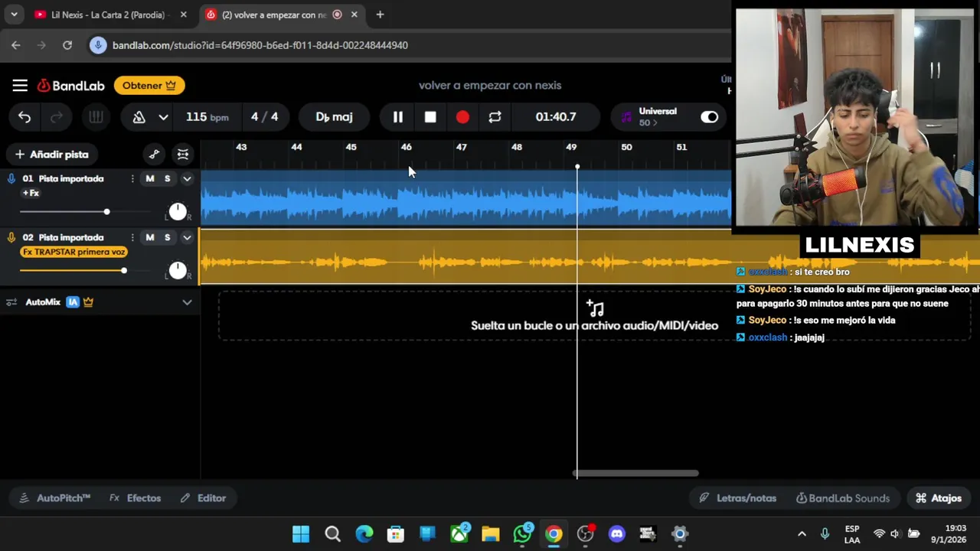Toggle the metronome
The width and height of the screenshot is (980, 551).
139,117
